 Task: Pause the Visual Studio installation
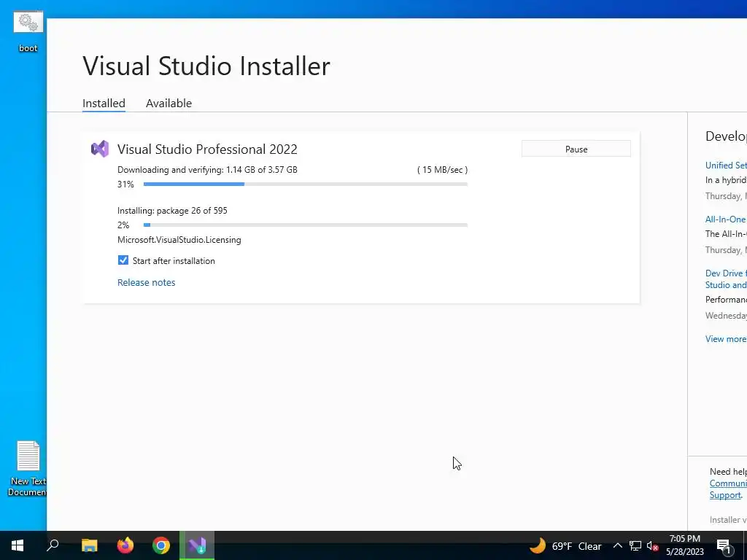[x=576, y=149]
